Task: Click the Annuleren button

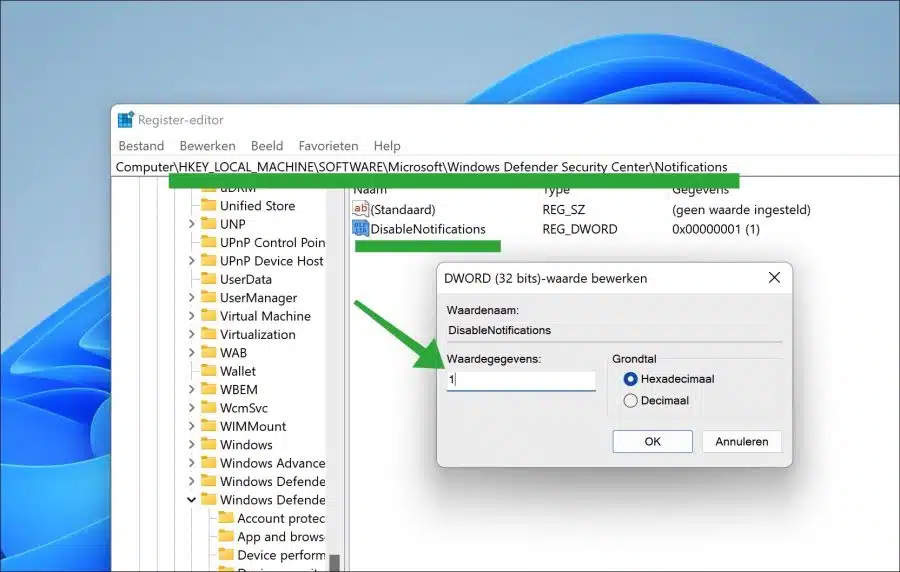Action: [x=742, y=441]
